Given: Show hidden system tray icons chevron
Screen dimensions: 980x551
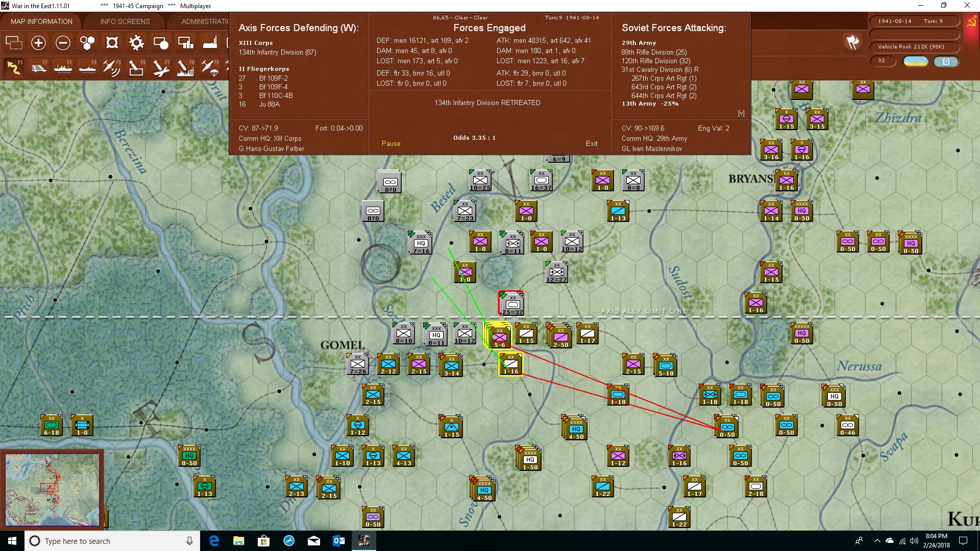Looking at the screenshot, I should point(877,541).
